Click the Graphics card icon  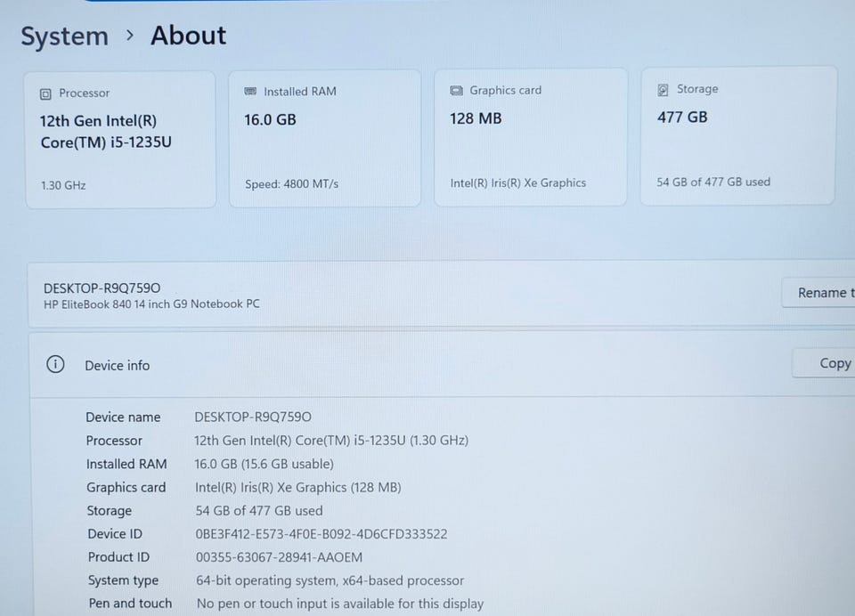pyautogui.click(x=456, y=91)
